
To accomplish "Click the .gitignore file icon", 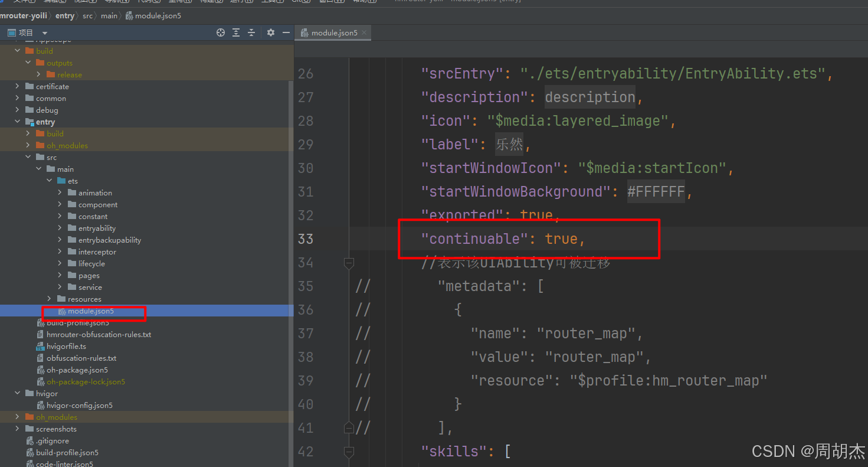I will [30, 440].
